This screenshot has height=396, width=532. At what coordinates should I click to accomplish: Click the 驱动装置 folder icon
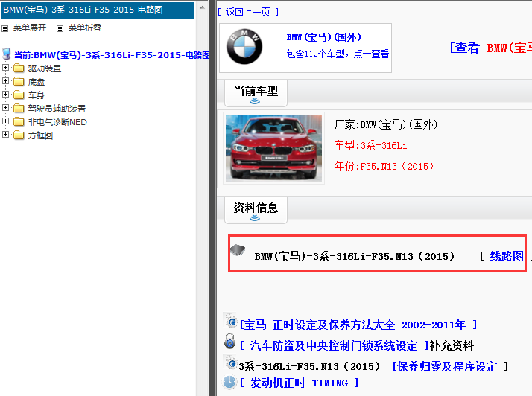coord(19,68)
